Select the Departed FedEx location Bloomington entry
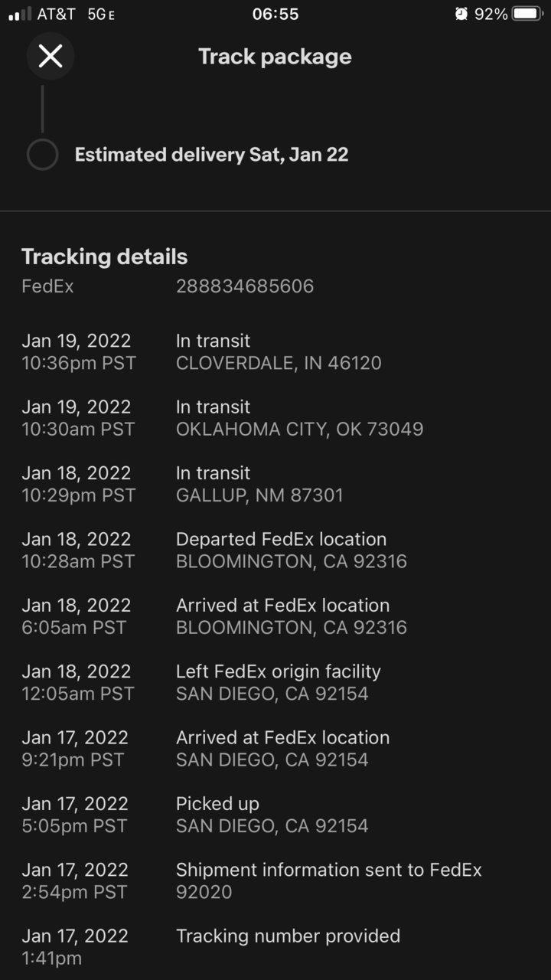Image resolution: width=551 pixels, height=980 pixels. tap(275, 550)
